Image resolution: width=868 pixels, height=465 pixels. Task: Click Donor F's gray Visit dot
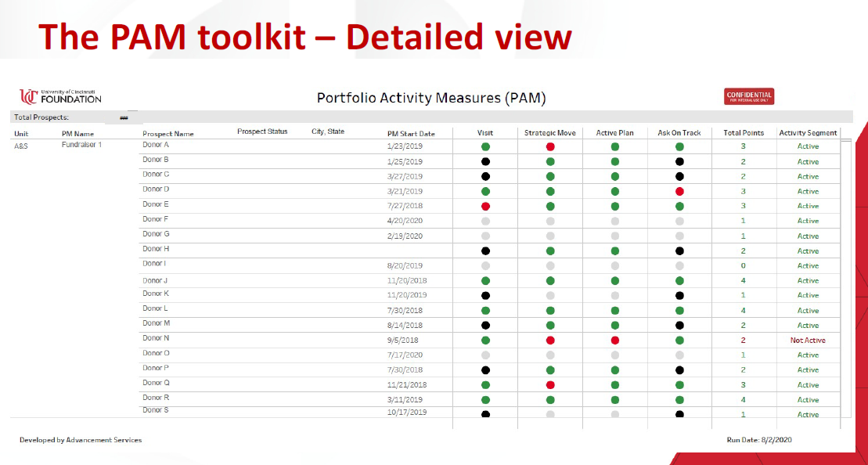coord(485,221)
